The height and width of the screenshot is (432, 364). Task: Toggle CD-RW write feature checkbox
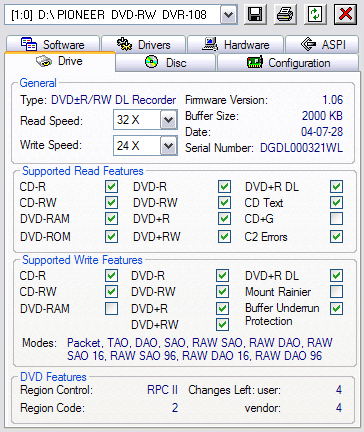coord(111,292)
